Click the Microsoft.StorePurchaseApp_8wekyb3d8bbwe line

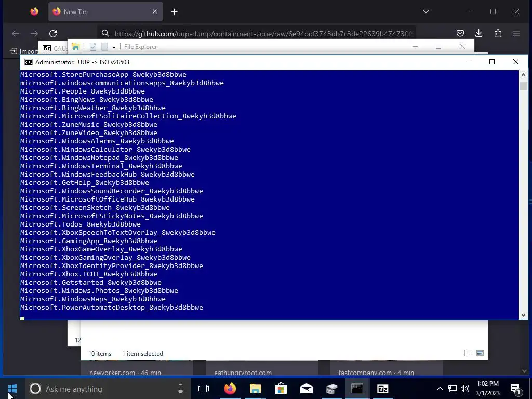(103, 75)
